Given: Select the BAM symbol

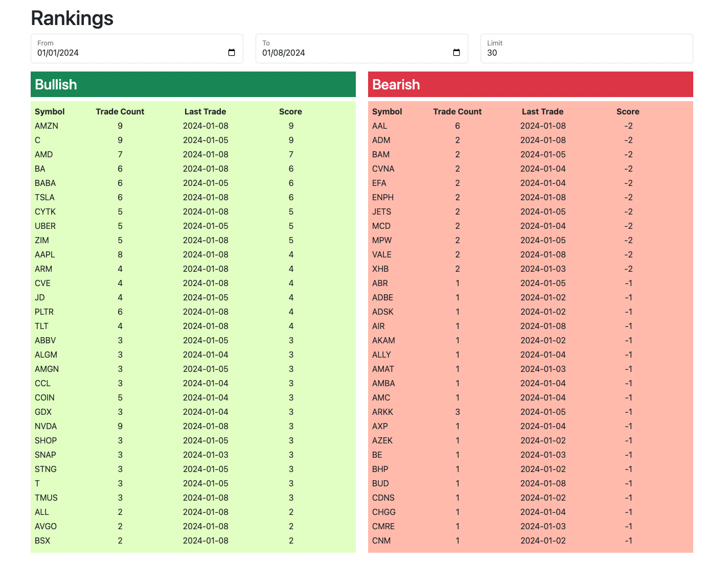Looking at the screenshot, I should click(x=381, y=154).
